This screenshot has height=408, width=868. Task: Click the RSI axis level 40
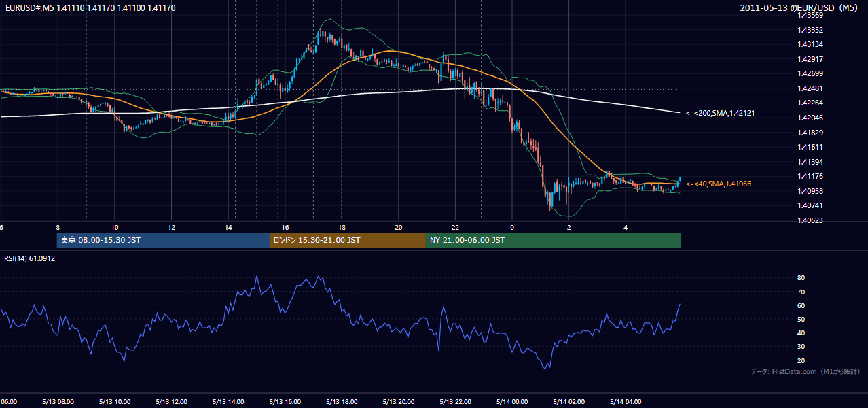coord(801,333)
